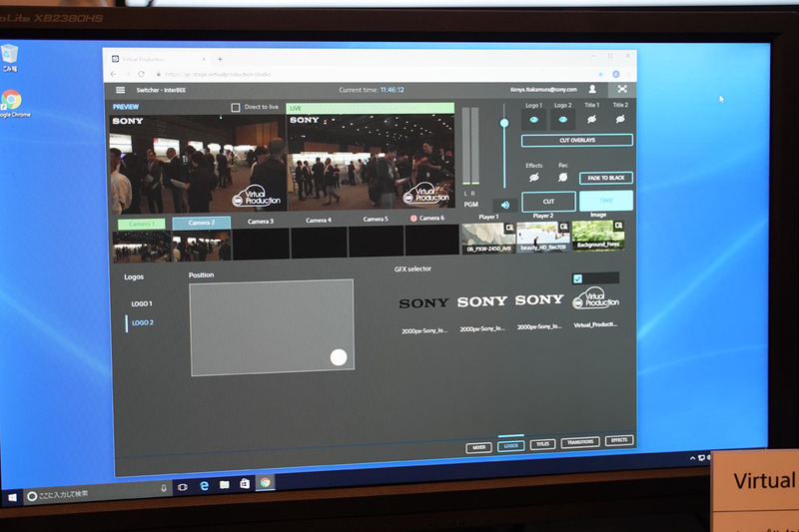Show the Title 2 overlay

coord(620,119)
